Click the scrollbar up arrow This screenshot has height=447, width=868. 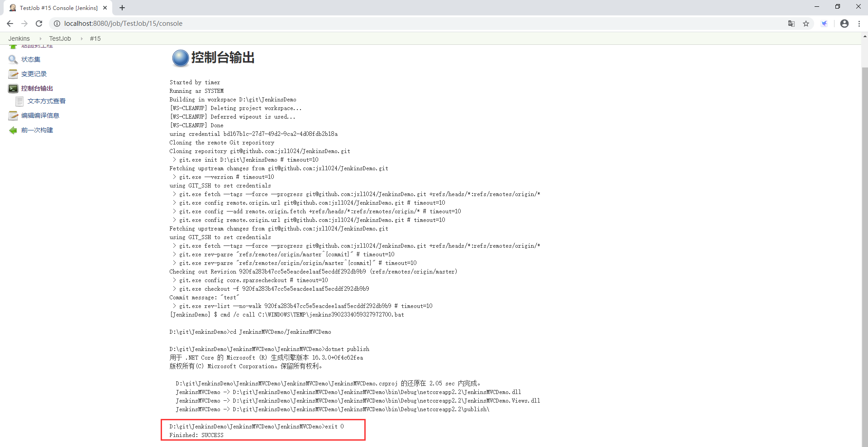tap(864, 36)
